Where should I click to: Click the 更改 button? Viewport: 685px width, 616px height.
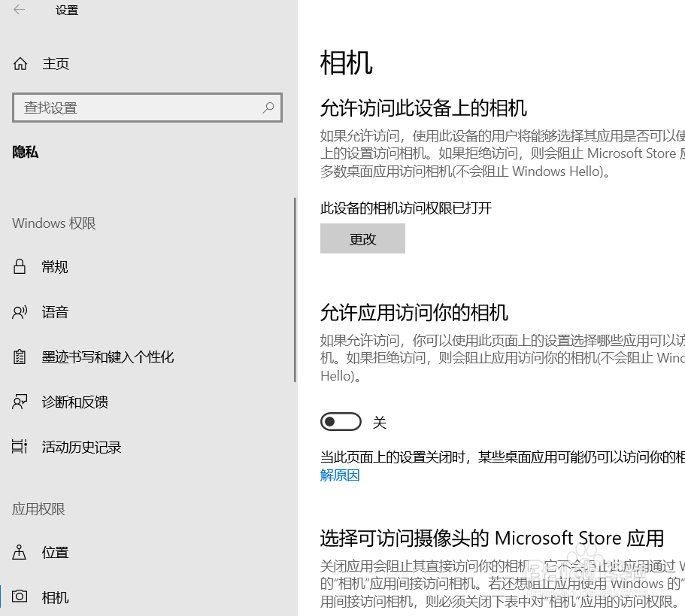[362, 238]
